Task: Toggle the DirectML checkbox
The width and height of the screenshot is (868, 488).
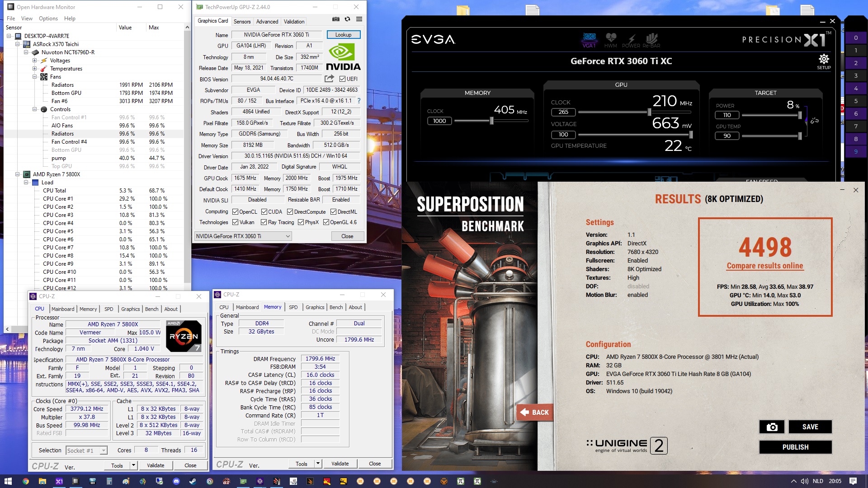Action: click(333, 212)
